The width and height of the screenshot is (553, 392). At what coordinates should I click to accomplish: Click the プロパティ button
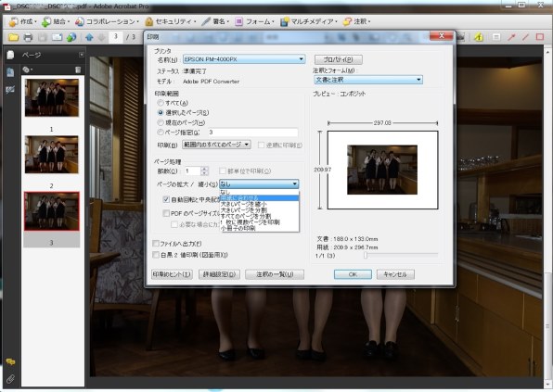339,59
